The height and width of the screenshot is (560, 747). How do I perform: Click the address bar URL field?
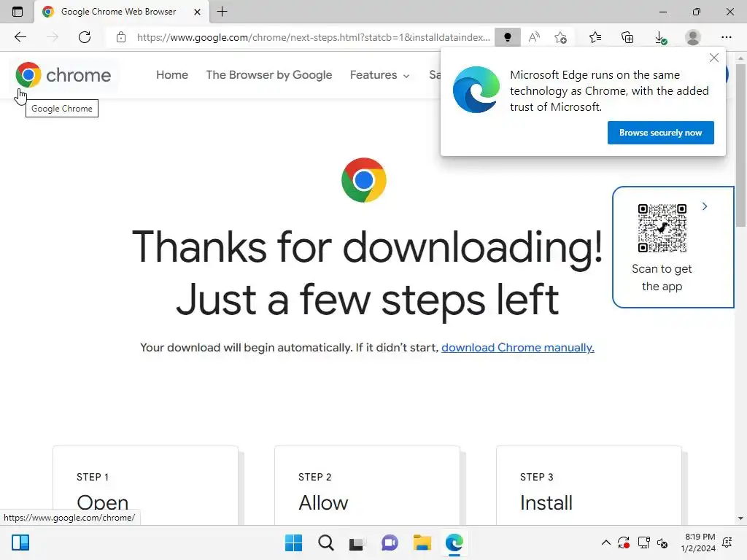[313, 37]
